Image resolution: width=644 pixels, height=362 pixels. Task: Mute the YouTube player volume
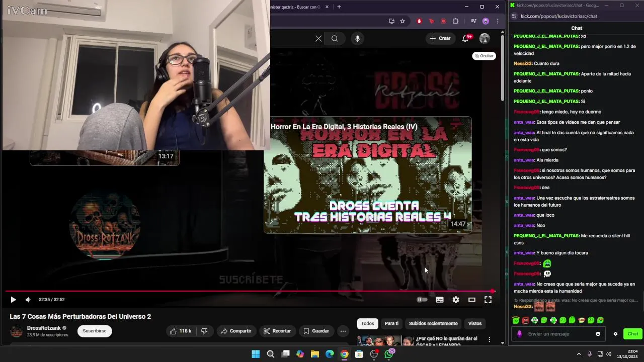(x=28, y=300)
